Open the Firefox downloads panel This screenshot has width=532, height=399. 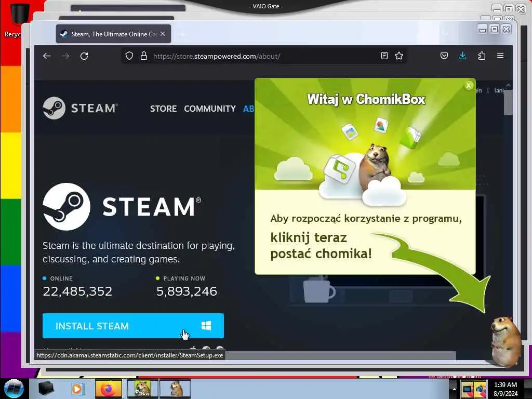coord(462,56)
